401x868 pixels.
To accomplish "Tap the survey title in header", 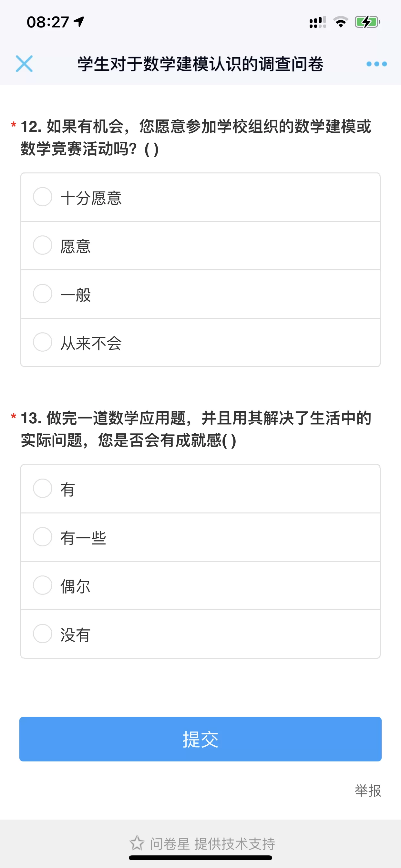I will coord(200,64).
